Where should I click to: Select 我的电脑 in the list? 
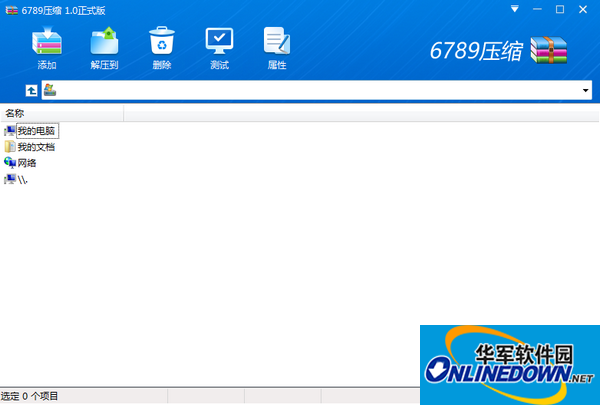(37, 131)
